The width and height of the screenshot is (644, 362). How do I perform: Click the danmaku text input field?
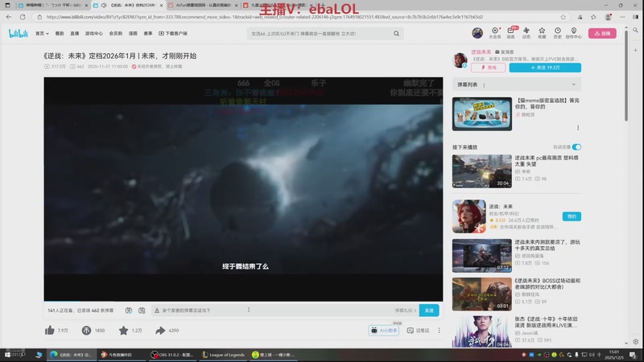click(x=273, y=311)
